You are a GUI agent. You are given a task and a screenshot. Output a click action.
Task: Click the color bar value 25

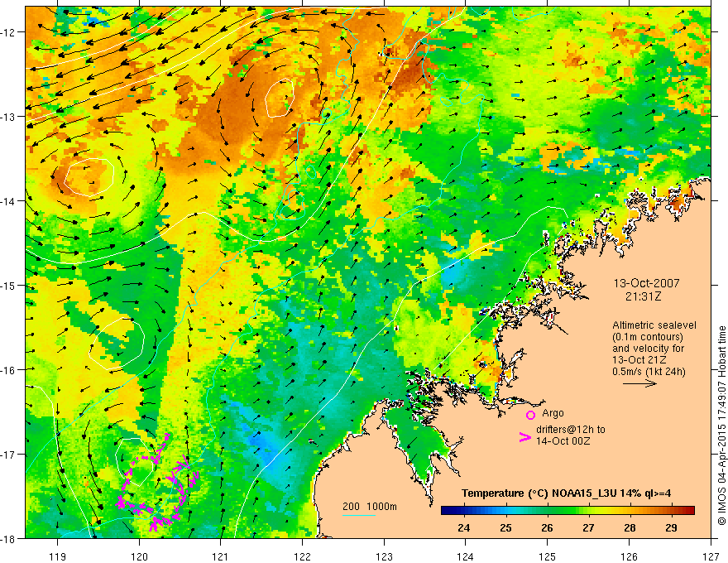click(505, 527)
